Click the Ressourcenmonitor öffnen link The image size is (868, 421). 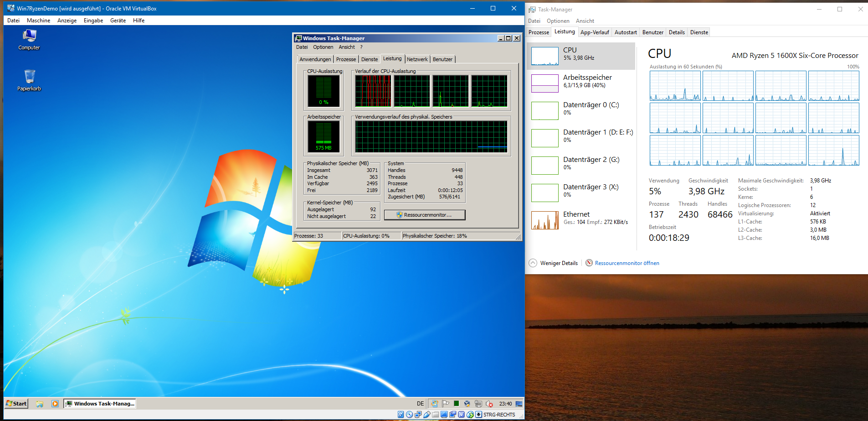[x=627, y=263]
